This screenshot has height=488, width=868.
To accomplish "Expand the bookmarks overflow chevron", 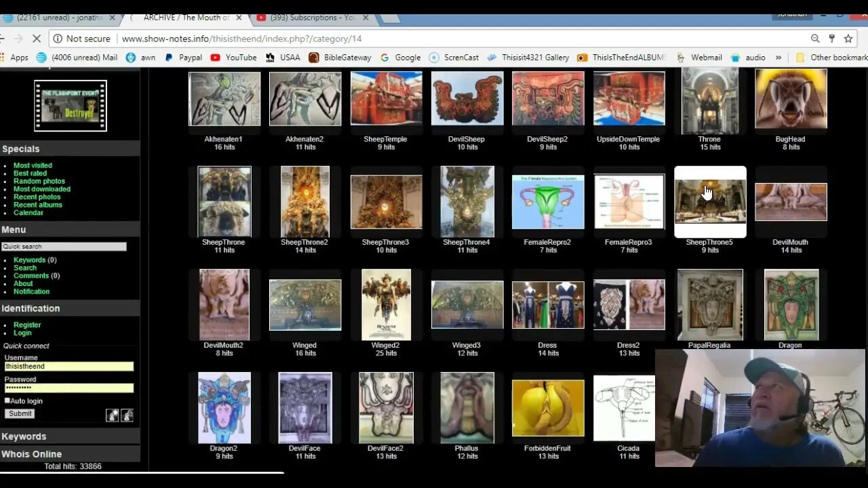I will pyautogui.click(x=778, y=58).
